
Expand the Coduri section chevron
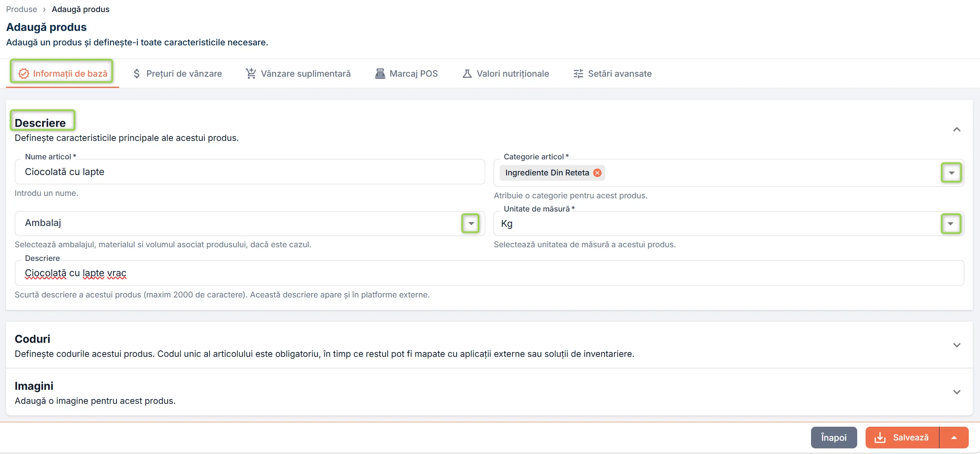coord(957,345)
